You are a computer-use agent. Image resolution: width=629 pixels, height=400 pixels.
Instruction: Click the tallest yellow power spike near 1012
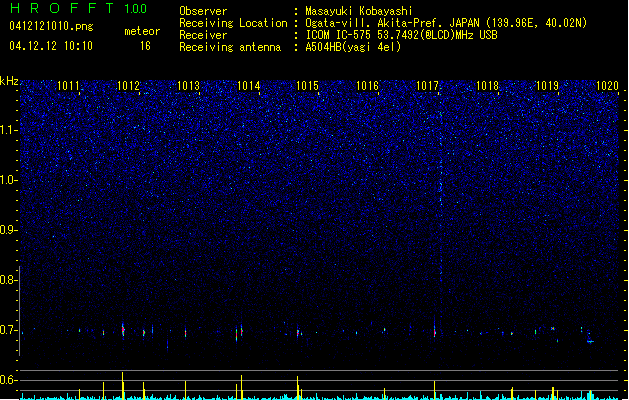pos(123,386)
